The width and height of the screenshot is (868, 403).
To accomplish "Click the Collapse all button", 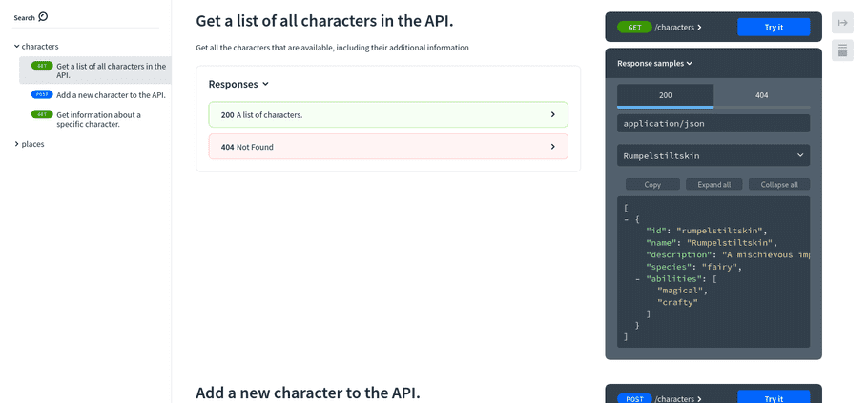I will click(779, 184).
